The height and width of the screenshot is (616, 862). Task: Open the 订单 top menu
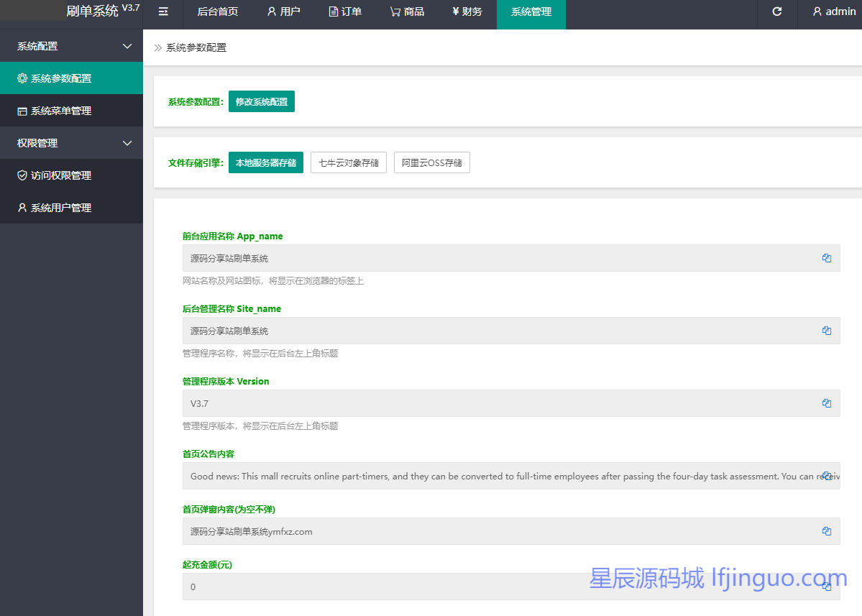[345, 12]
